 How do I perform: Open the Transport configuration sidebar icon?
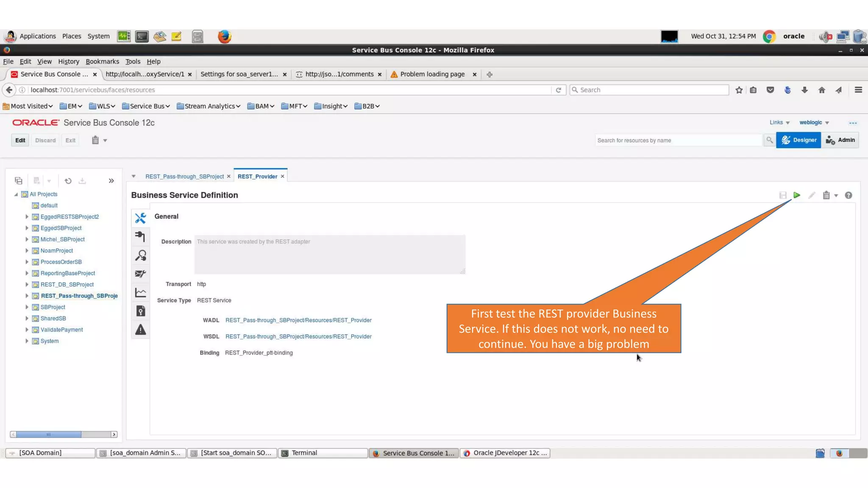[x=140, y=236]
